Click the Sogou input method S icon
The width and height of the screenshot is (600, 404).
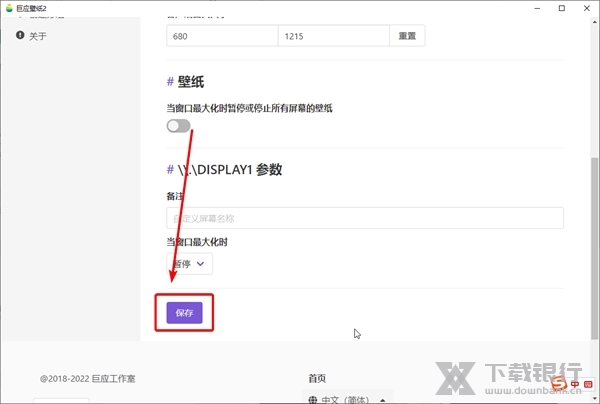(x=559, y=383)
